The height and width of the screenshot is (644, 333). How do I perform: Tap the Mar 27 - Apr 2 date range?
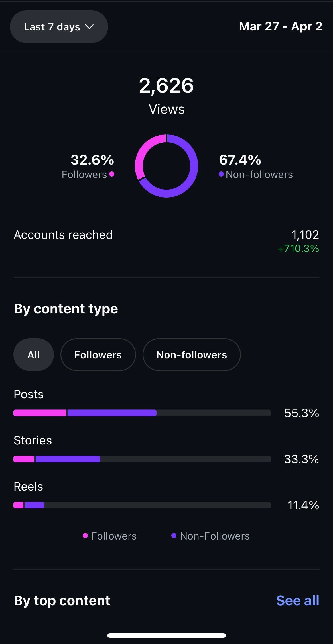pos(281,26)
